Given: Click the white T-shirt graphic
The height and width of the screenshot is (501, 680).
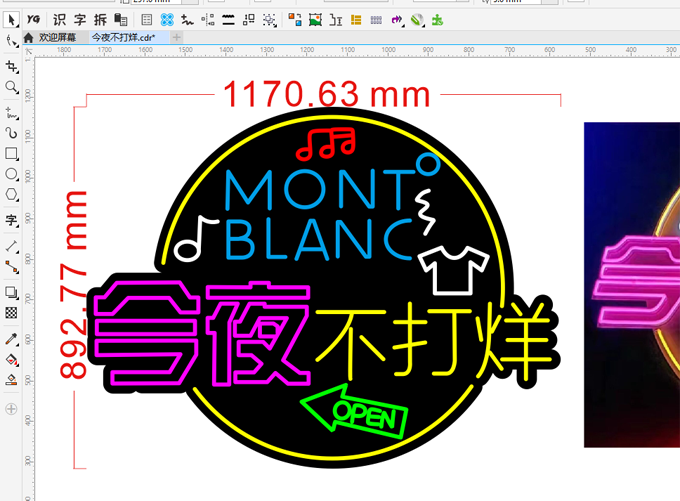Looking at the screenshot, I should (x=454, y=270).
